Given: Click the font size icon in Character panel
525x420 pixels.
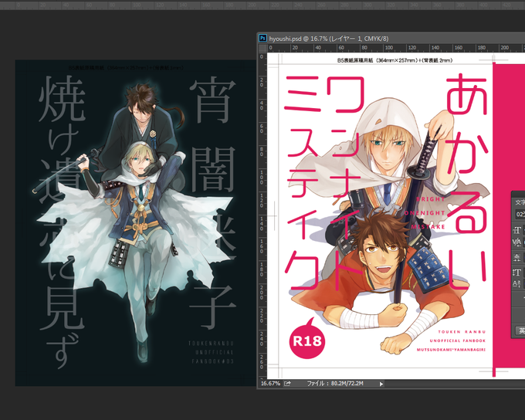Looking at the screenshot, I should [517, 230].
